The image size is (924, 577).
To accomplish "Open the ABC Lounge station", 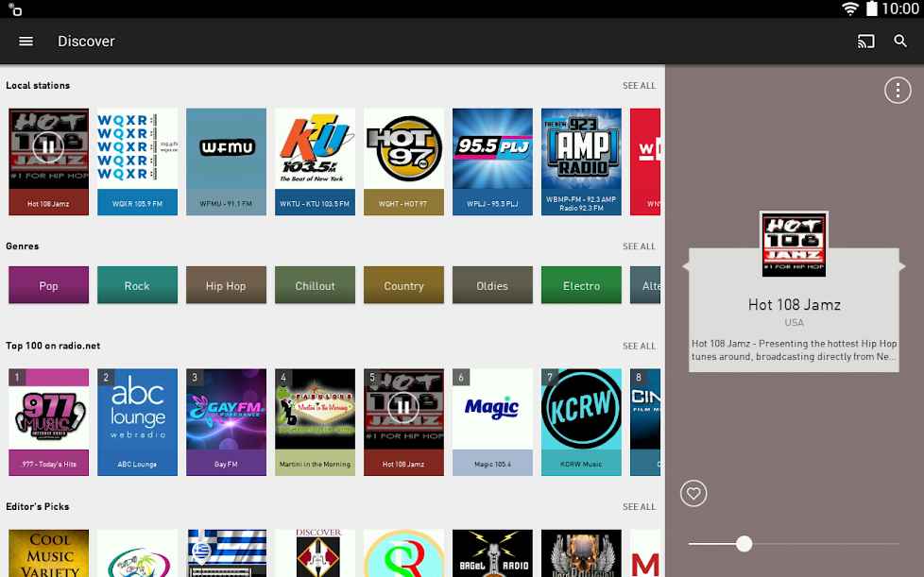I will pos(137,422).
